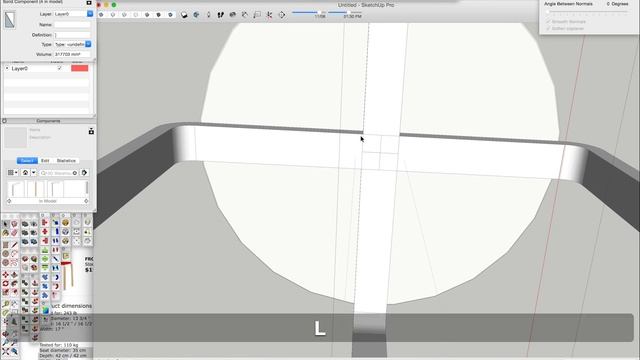Toggle fog display in top toolbar
This screenshot has height=360, width=640.
click(x=196, y=15)
